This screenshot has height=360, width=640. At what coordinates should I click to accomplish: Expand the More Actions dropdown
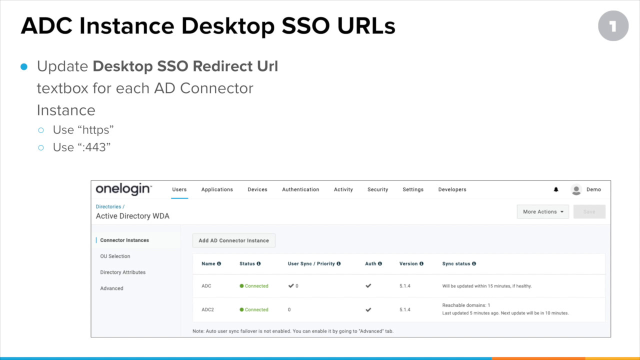(543, 212)
